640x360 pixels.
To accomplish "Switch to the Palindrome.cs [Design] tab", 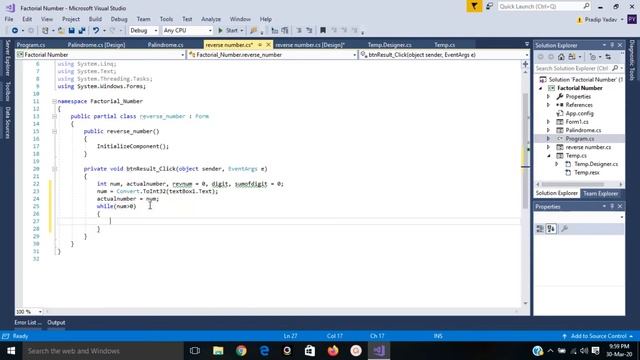I will tap(96, 45).
